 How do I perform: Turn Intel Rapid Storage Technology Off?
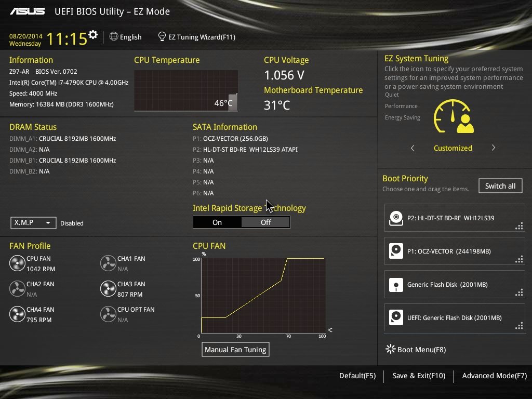coord(265,222)
